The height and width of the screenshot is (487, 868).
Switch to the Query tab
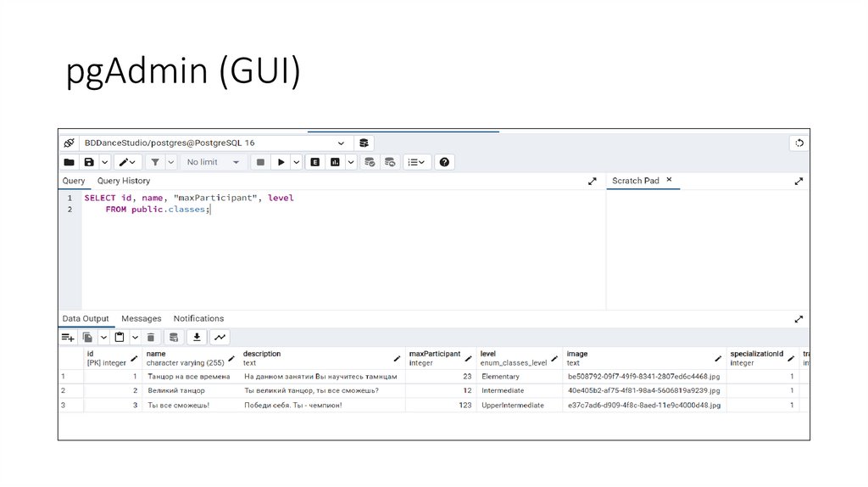[x=74, y=181]
